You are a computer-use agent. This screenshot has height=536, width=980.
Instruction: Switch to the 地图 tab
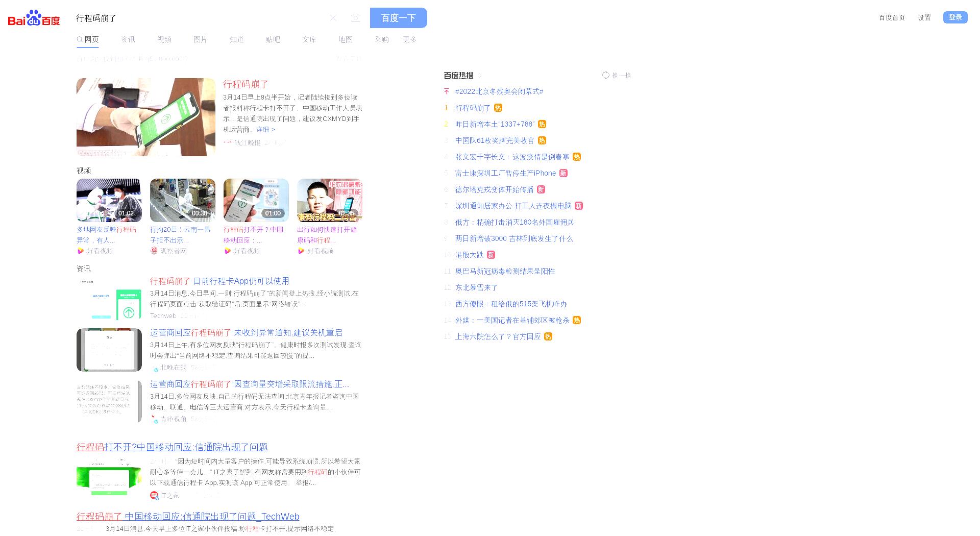coord(346,39)
